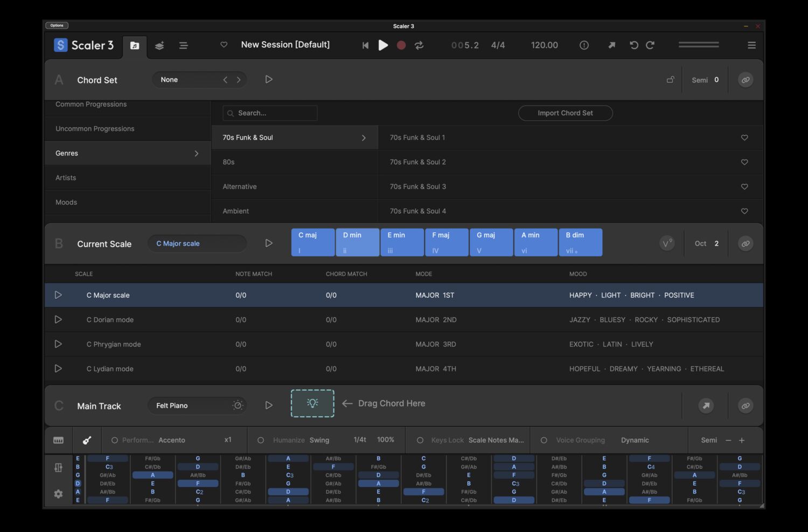Image resolution: width=808 pixels, height=532 pixels.
Task: Click the link icon in Current Scale section
Action: pos(746,243)
